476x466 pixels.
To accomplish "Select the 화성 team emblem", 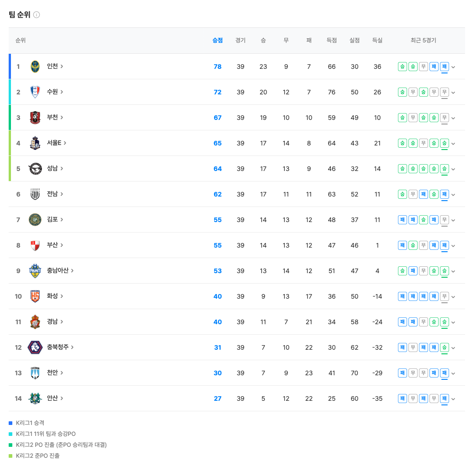I will click(35, 296).
